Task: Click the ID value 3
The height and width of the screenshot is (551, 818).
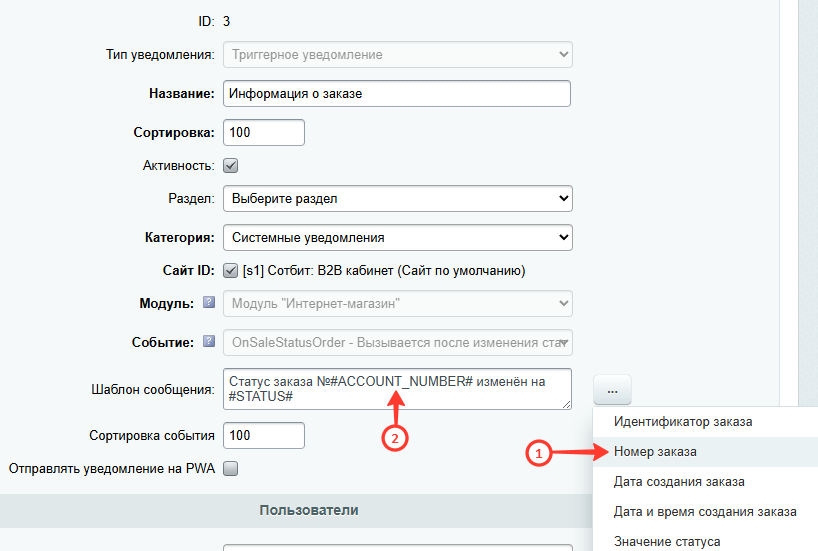Action: pos(226,21)
